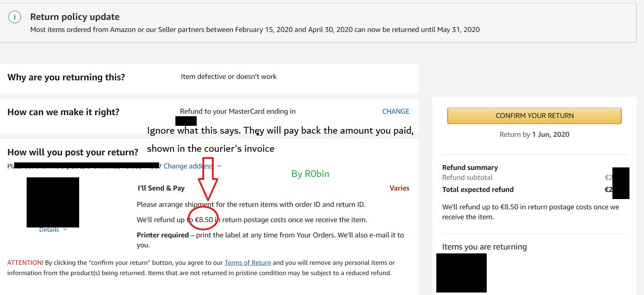Image resolution: width=644 pixels, height=295 pixels.
Task: Click the redacted product thumbnail on left
Action: pyautogui.click(x=53, y=202)
